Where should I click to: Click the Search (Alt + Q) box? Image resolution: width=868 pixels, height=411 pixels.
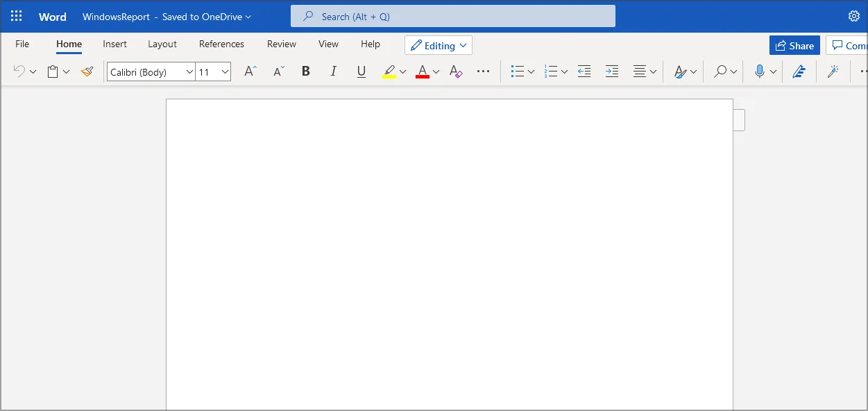click(452, 17)
